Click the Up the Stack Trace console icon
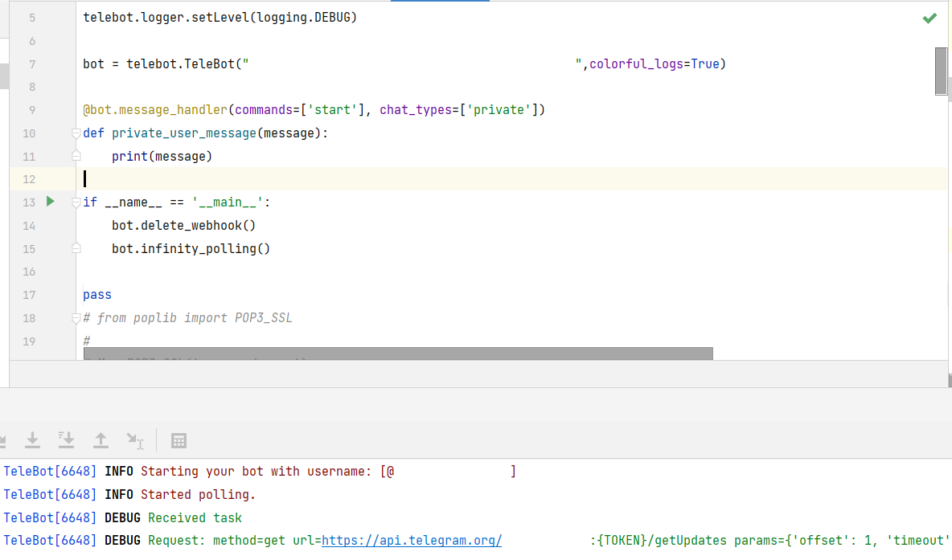This screenshot has height=560, width=952. click(100, 440)
